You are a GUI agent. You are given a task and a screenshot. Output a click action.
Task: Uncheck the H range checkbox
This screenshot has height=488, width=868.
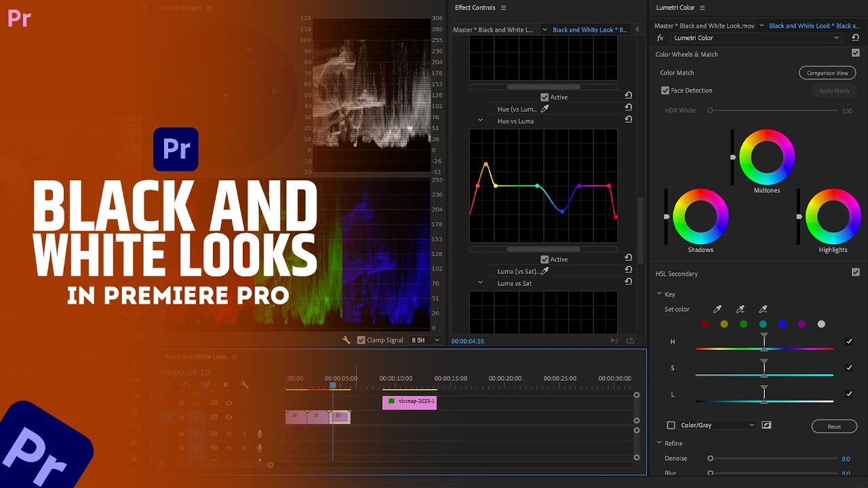click(849, 342)
